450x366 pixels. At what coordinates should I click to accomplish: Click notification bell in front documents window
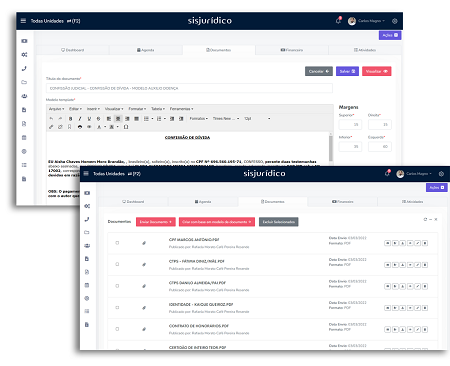[x=387, y=173]
